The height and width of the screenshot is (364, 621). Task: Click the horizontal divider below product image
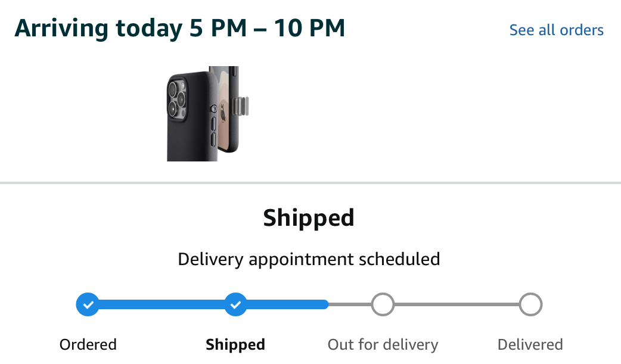pyautogui.click(x=310, y=183)
